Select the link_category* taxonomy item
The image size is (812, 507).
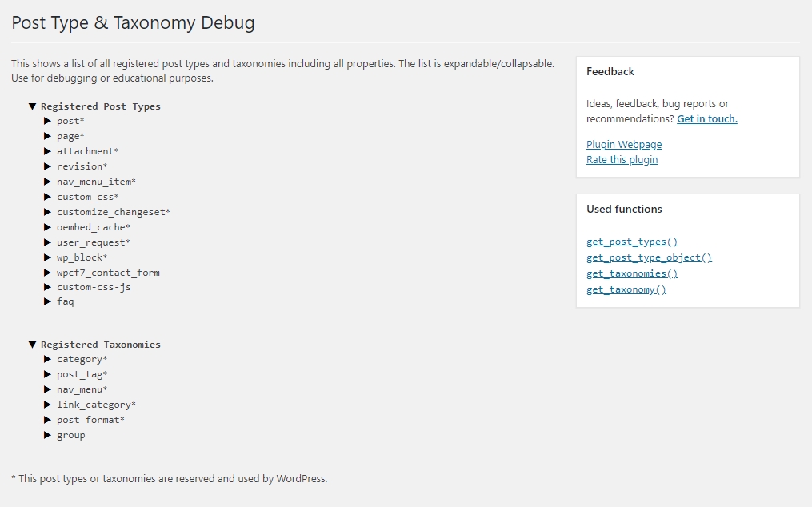(x=96, y=405)
